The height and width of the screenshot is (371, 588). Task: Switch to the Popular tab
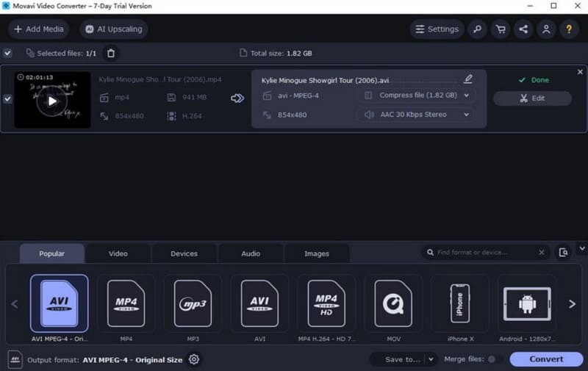[x=51, y=253]
